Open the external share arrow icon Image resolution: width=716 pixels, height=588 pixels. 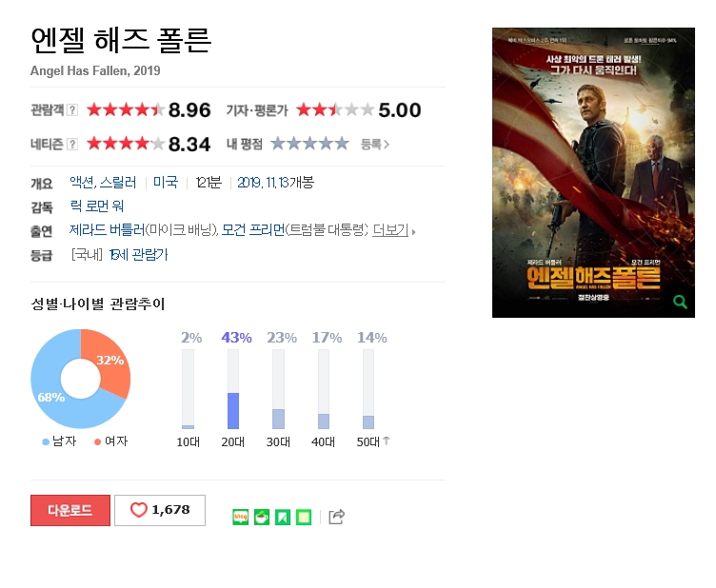coord(336,517)
